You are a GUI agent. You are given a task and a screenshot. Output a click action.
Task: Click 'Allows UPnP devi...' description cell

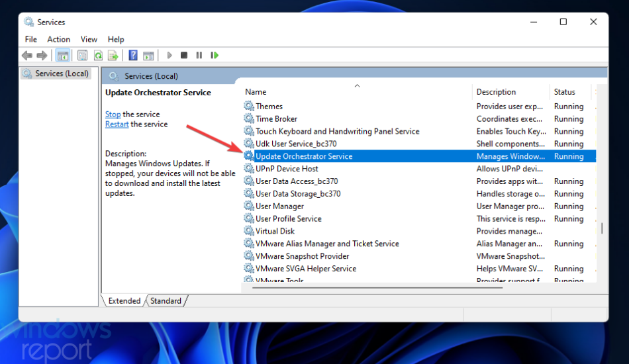tap(509, 168)
